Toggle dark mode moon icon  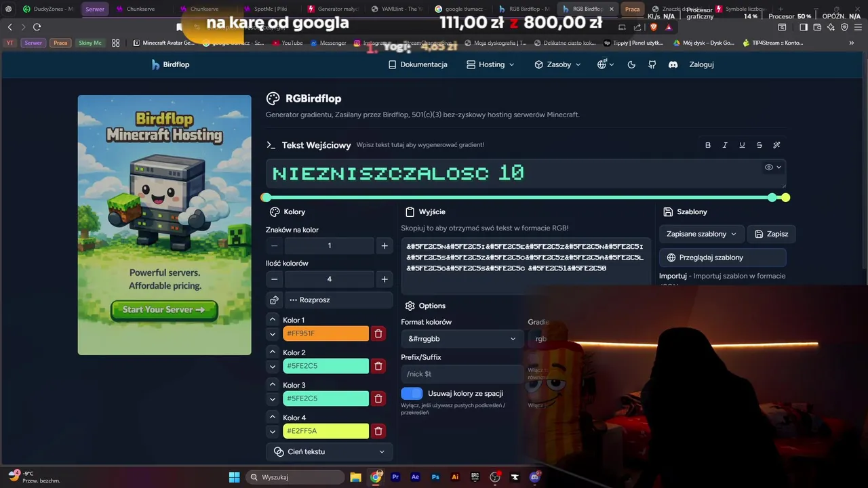(x=631, y=64)
